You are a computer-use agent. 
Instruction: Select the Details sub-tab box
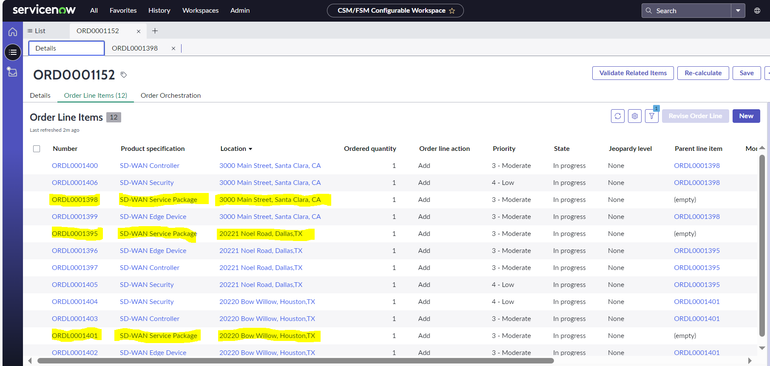click(x=66, y=49)
